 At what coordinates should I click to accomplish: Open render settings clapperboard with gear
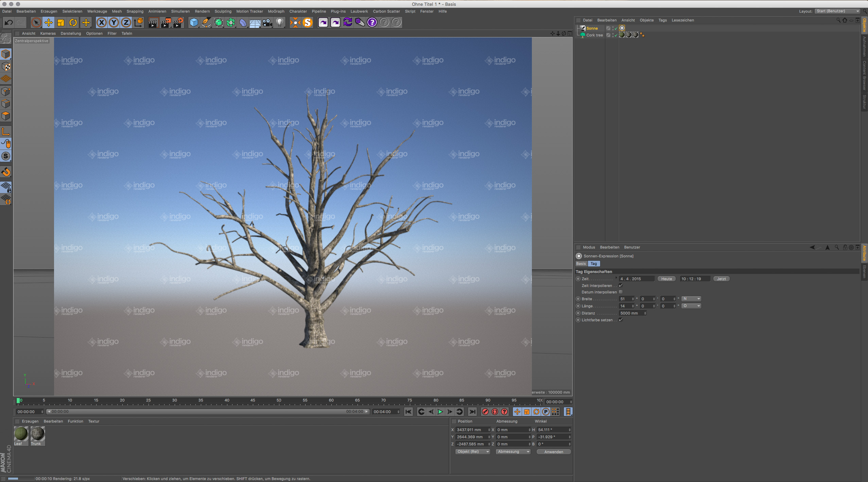click(178, 22)
